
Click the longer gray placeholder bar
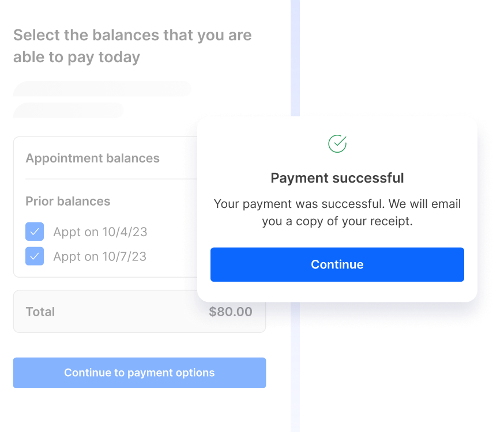(x=102, y=89)
